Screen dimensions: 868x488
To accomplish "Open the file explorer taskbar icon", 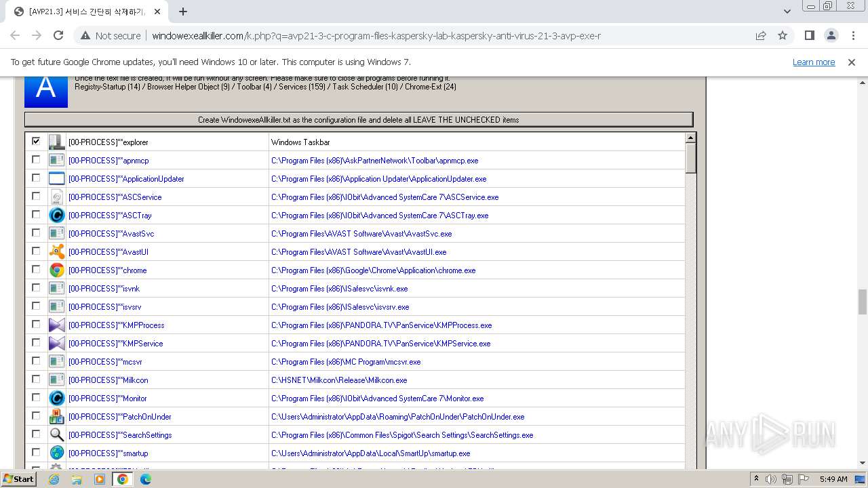I will point(77,479).
